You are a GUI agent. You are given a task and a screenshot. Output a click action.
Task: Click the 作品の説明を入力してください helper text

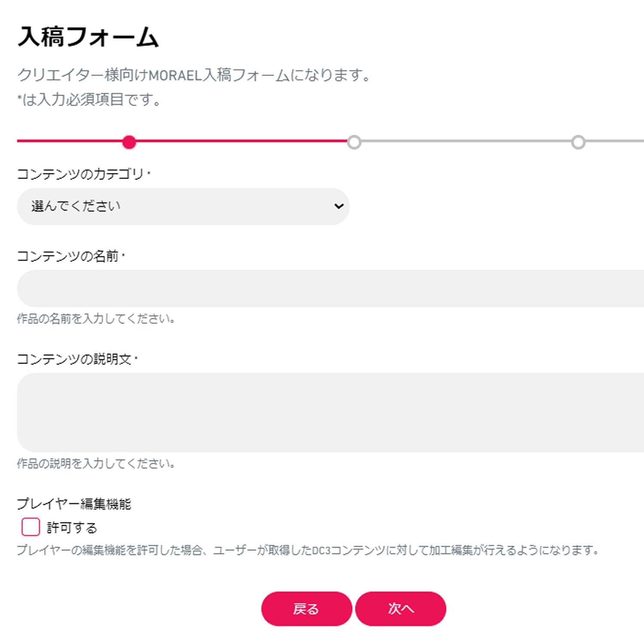pyautogui.click(x=96, y=464)
